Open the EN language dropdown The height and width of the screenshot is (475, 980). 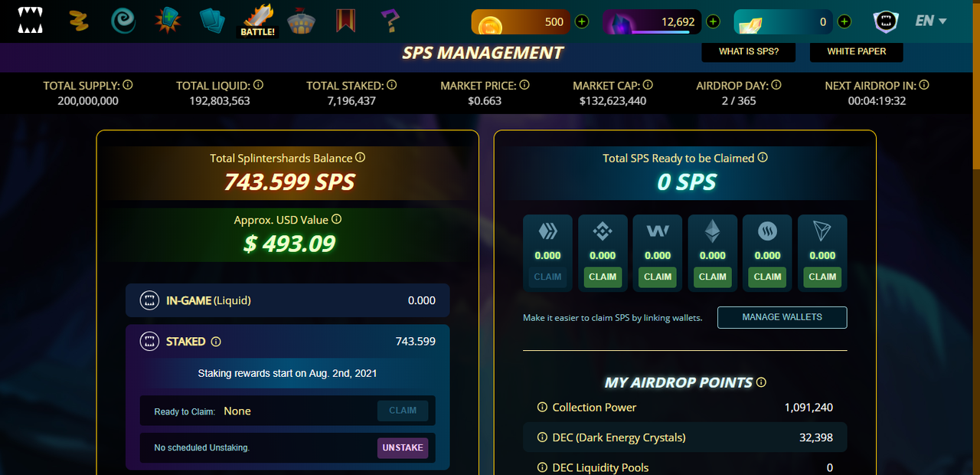tap(931, 21)
